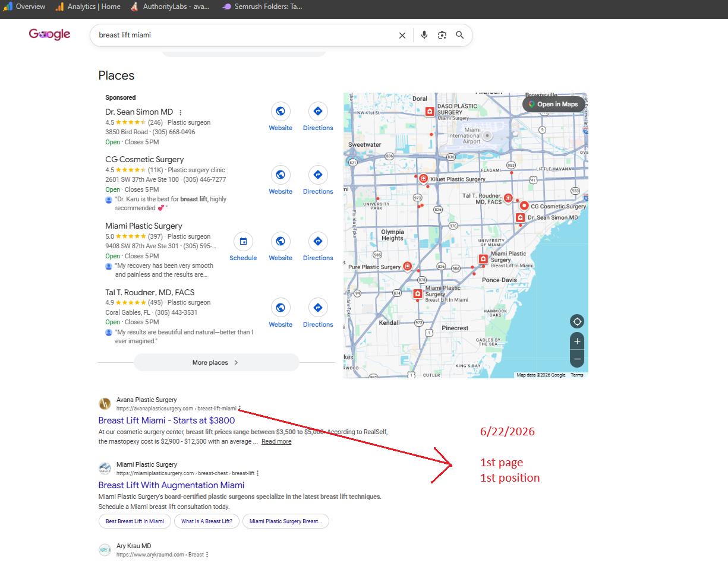Expand More places list

[216, 362]
